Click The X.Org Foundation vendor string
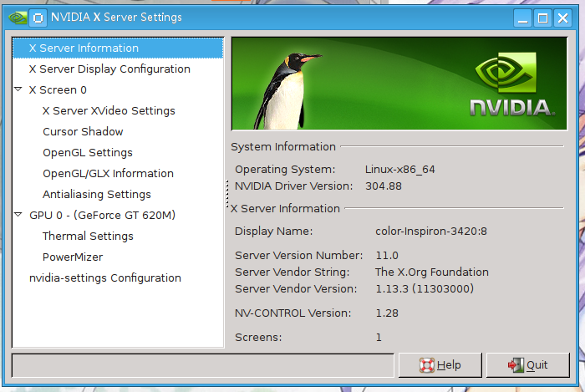This screenshot has height=392, width=585. (432, 272)
